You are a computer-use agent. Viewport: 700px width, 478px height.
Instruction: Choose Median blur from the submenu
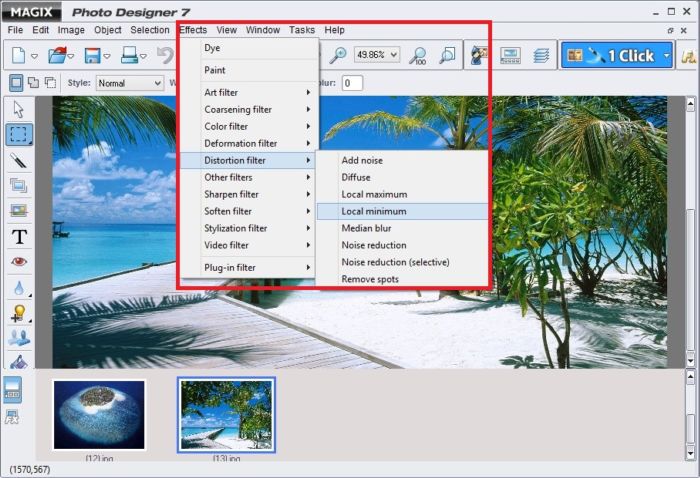pos(366,228)
